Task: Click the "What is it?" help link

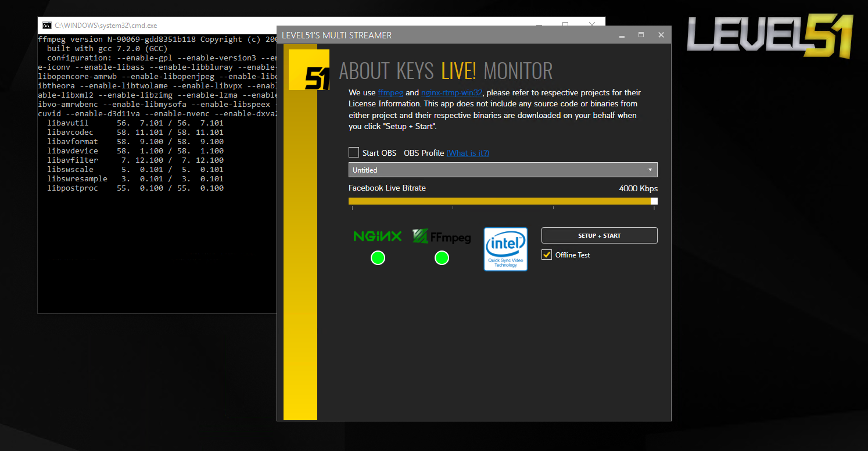Action: click(x=468, y=153)
